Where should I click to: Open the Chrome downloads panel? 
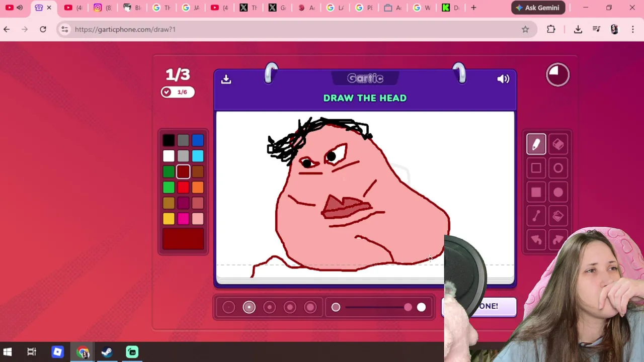pyautogui.click(x=578, y=29)
